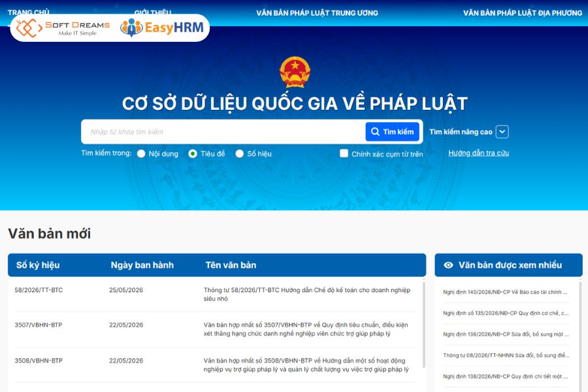Click the Văn bản mới table scrollbar
The image size is (588, 392).
[x=424, y=325]
